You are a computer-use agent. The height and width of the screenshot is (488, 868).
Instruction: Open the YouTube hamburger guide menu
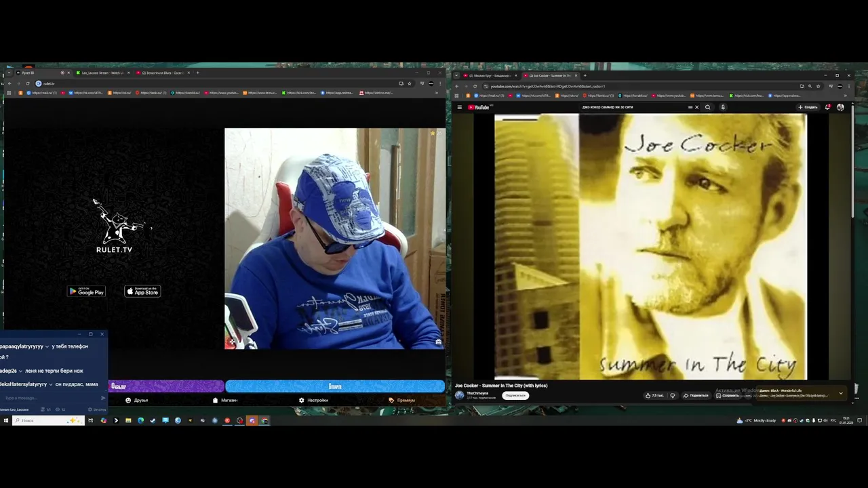click(x=459, y=107)
